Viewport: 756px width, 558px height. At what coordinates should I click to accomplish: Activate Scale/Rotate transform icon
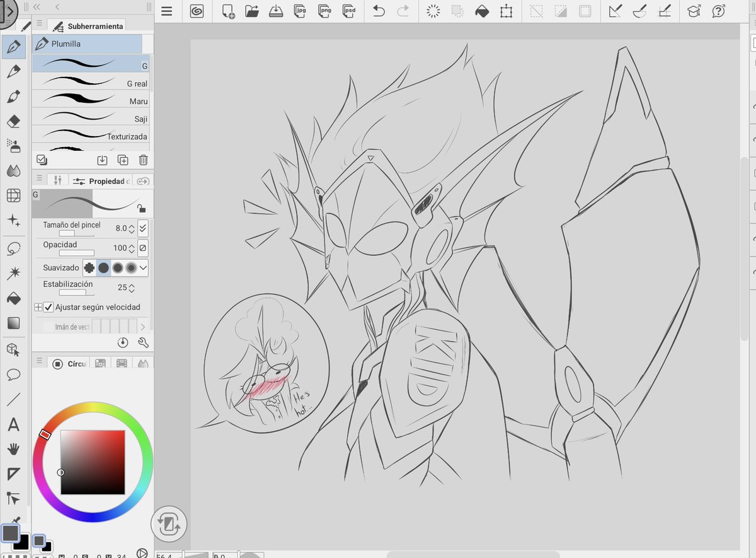506,11
